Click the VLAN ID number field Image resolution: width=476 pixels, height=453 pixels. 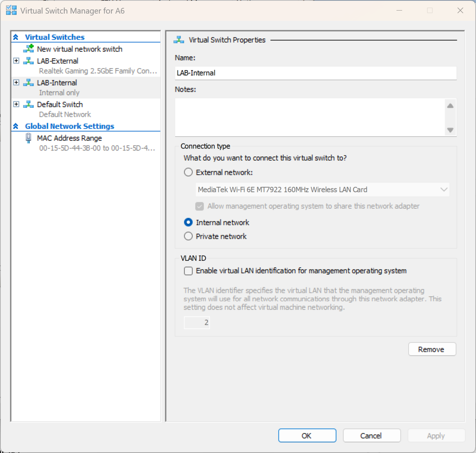point(197,323)
